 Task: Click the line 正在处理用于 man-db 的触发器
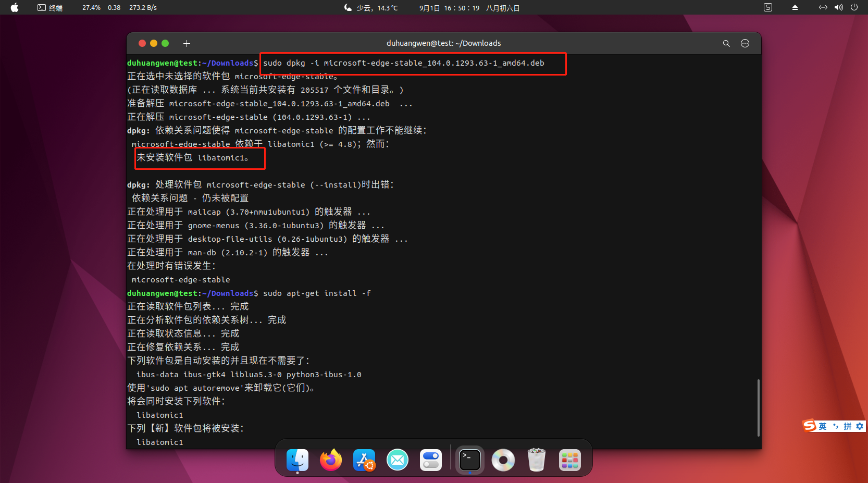(x=228, y=252)
